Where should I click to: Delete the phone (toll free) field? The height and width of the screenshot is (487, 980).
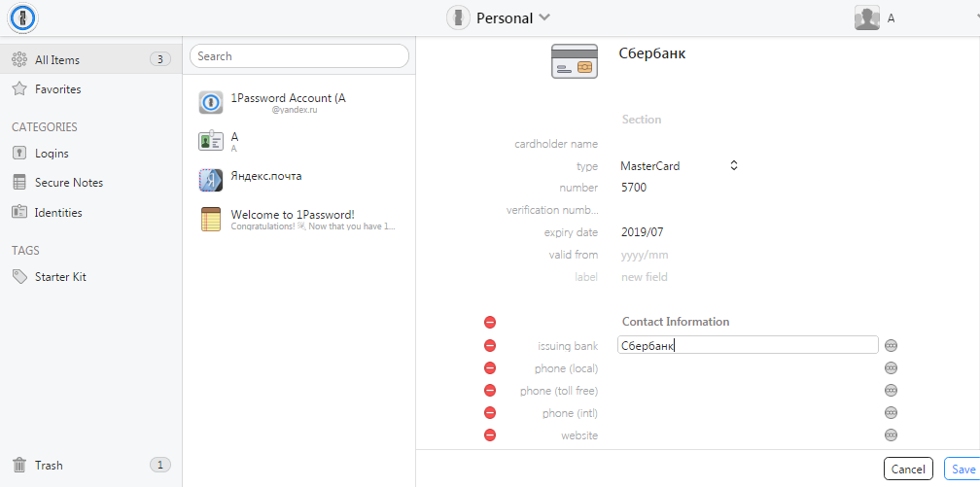point(490,391)
